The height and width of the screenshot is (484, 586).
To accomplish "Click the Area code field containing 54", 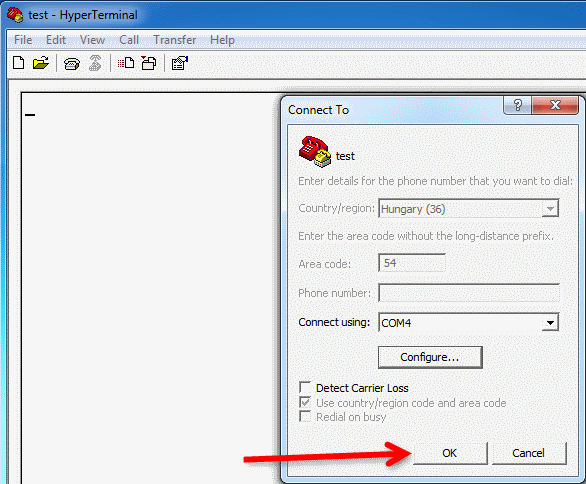I will coord(412,263).
